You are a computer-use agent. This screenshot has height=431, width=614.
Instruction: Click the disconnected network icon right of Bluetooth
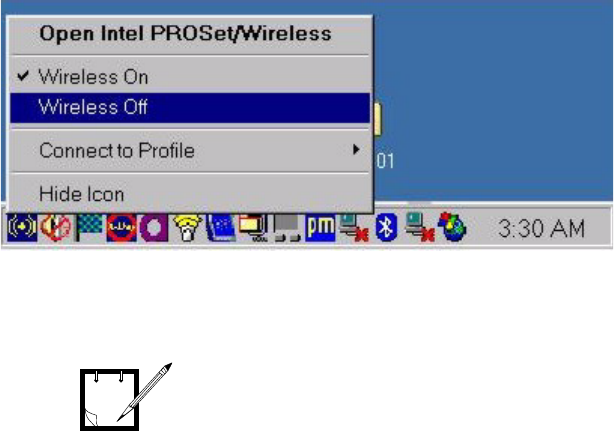click(x=420, y=227)
